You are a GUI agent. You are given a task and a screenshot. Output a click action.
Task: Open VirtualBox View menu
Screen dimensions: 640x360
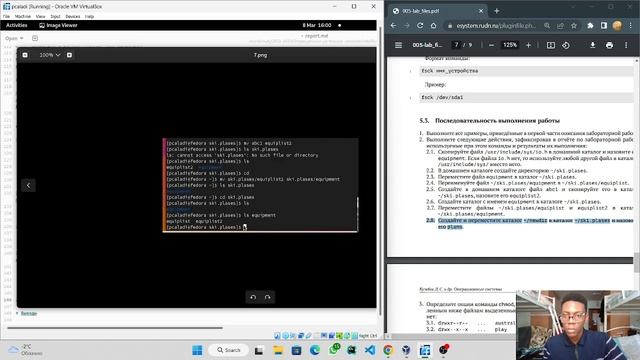point(40,16)
